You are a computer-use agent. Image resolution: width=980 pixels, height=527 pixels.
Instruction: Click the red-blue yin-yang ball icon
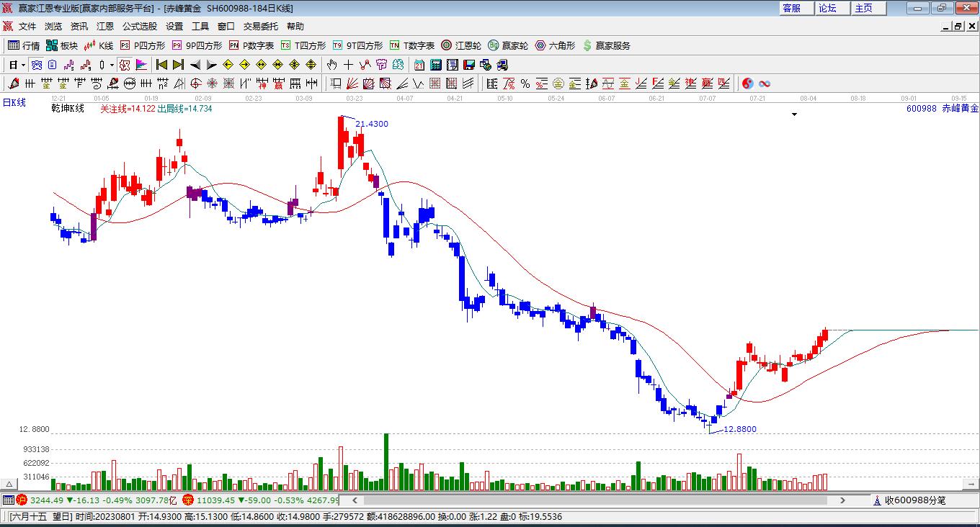pyautogui.click(x=748, y=84)
